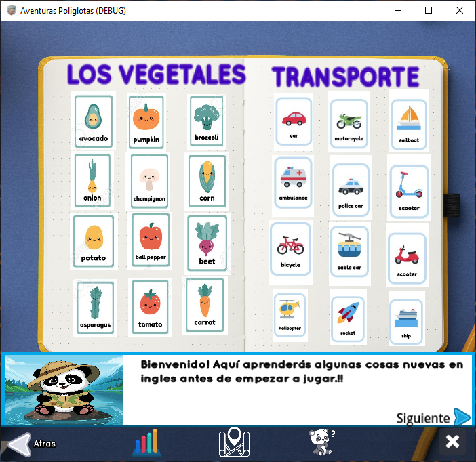Maximize the Aventuras Poliglotas window
The width and height of the screenshot is (476, 462).
[429, 10]
